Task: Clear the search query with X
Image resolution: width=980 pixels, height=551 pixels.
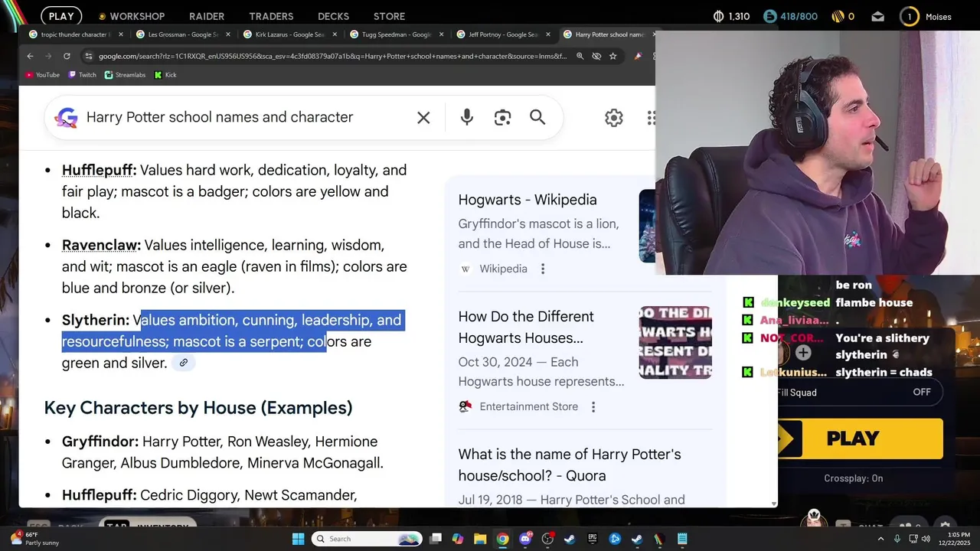Action: [x=423, y=117]
